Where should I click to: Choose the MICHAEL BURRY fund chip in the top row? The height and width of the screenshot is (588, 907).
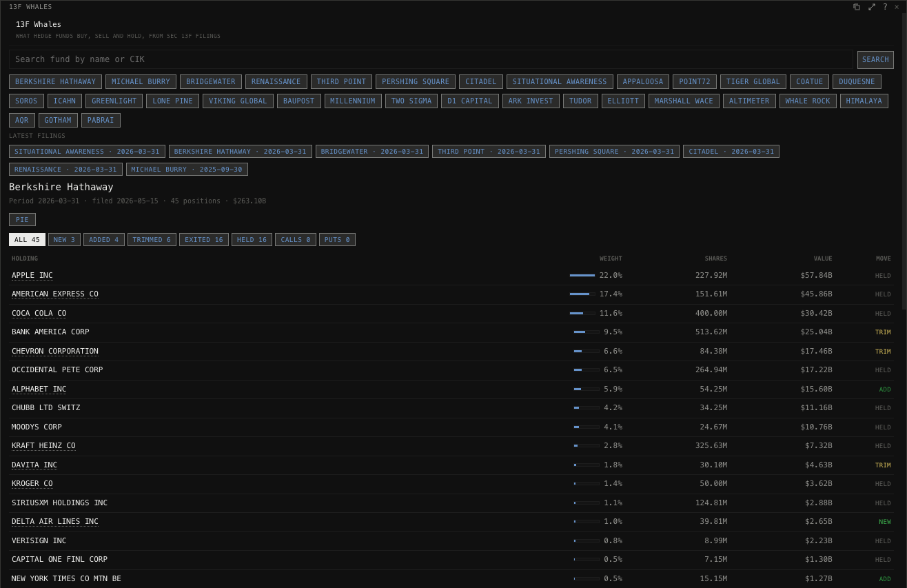tap(141, 82)
